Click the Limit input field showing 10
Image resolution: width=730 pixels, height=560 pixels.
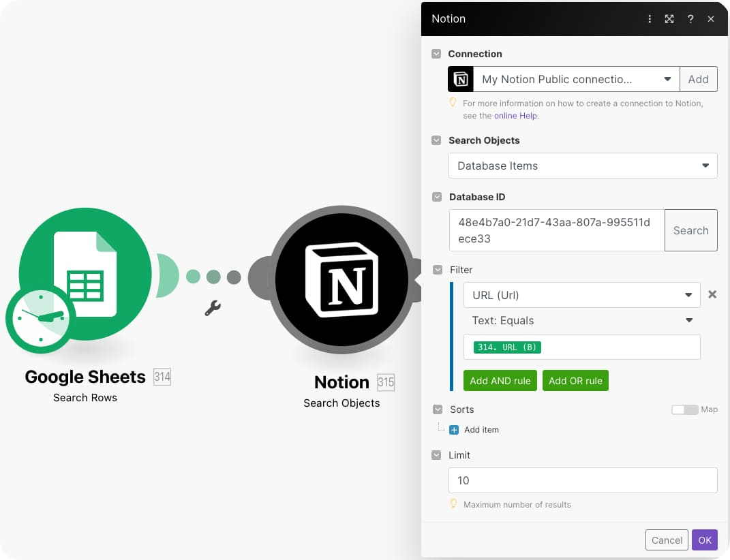coord(583,480)
